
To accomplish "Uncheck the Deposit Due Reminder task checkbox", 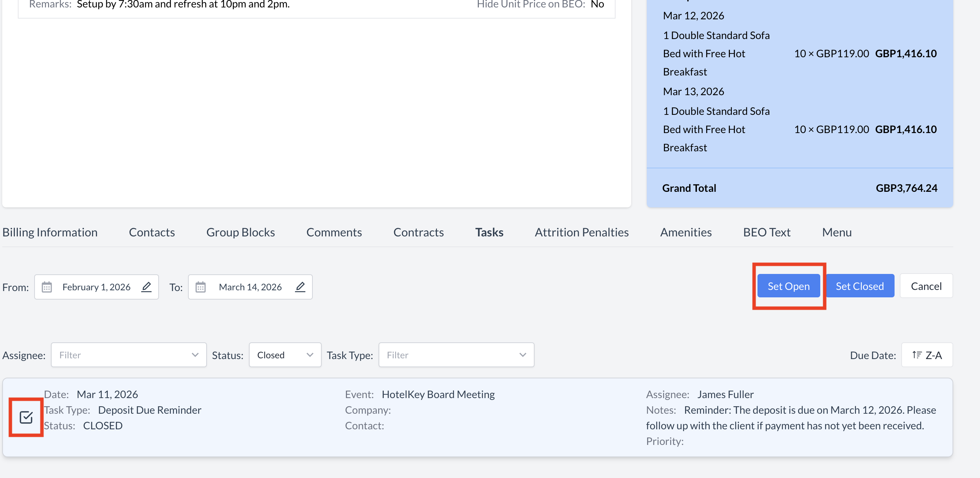I will tap(26, 417).
